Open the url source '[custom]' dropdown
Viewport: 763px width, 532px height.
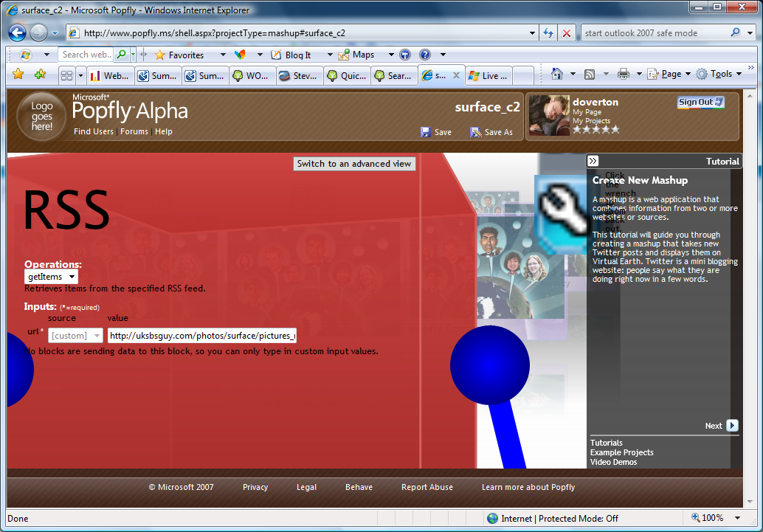pos(75,336)
